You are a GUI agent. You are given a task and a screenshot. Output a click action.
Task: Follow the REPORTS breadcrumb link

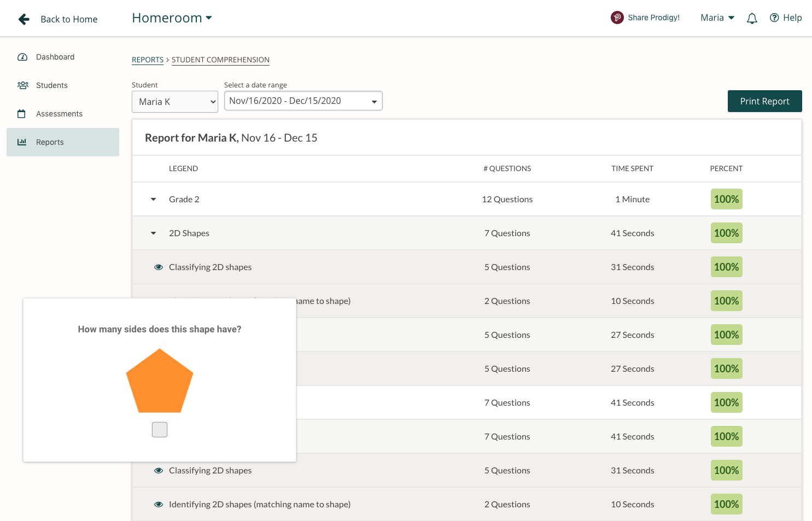[x=147, y=60]
